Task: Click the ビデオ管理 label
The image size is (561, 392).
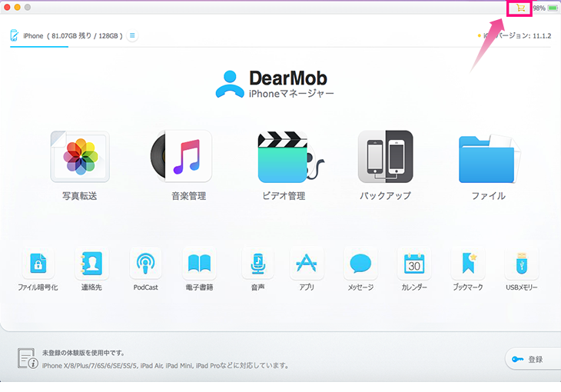Action: 284,196
